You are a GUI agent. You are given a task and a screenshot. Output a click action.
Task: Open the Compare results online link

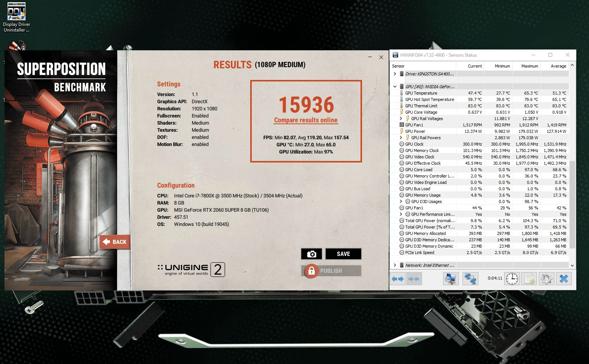[x=306, y=120]
